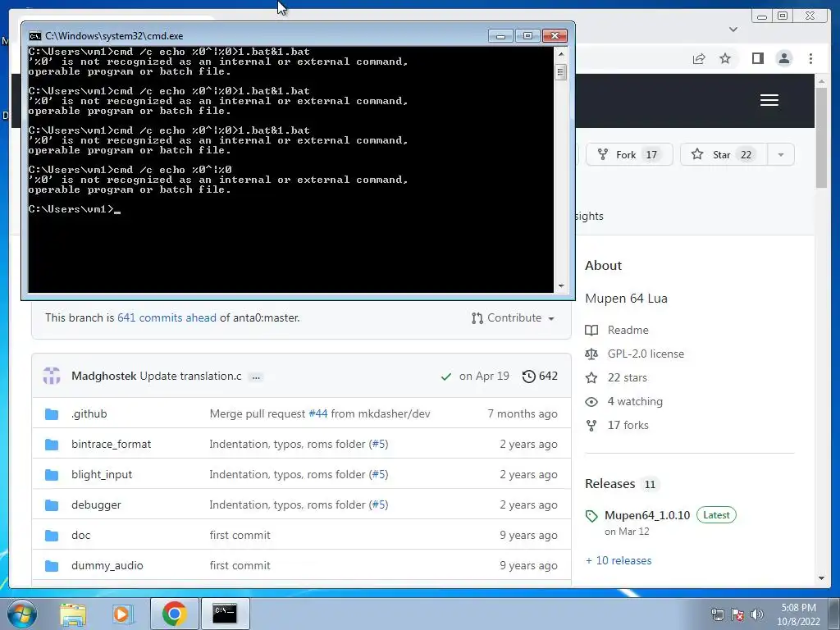This screenshot has height=630, width=840.
Task: Click the cmd command prompt area
Action: click(x=290, y=170)
